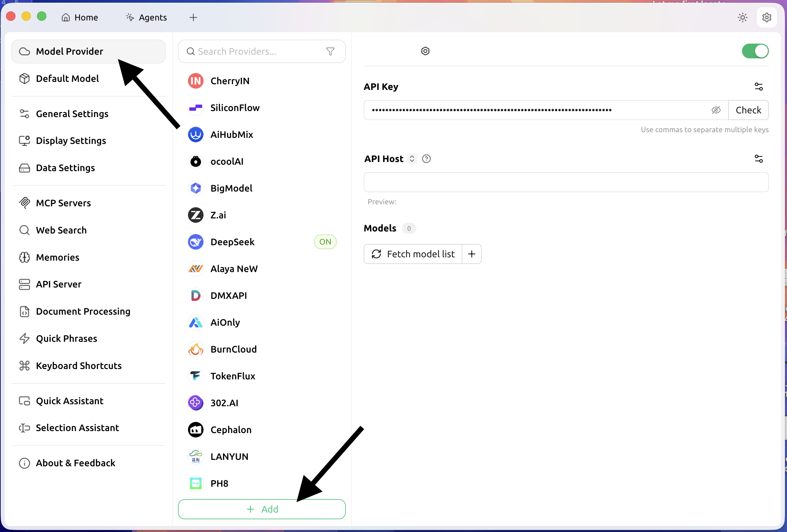This screenshot has height=532, width=787.
Task: Open MCP Servers settings section
Action: pyautogui.click(x=63, y=203)
